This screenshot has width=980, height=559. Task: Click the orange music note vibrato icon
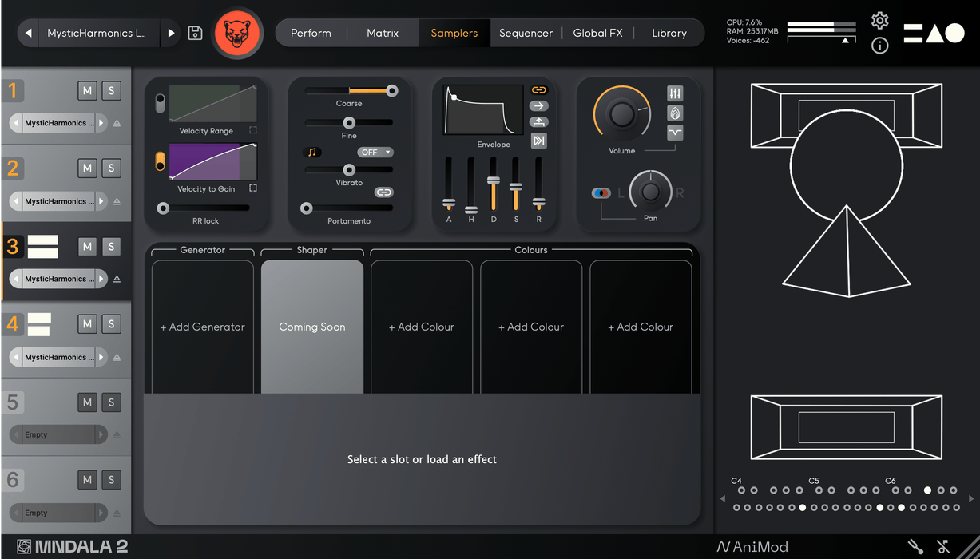click(x=312, y=152)
